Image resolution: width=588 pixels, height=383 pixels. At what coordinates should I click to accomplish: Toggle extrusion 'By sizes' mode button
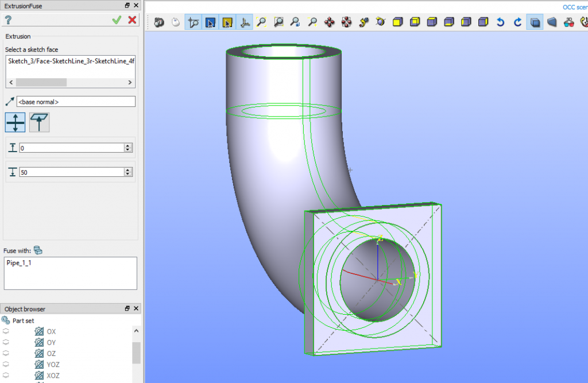(x=14, y=122)
